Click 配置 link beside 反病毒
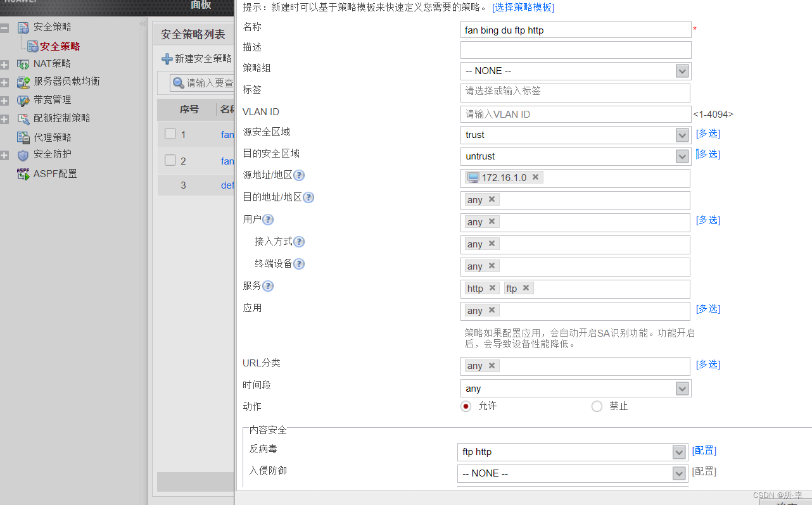Image resolution: width=812 pixels, height=505 pixels. pyautogui.click(x=704, y=450)
